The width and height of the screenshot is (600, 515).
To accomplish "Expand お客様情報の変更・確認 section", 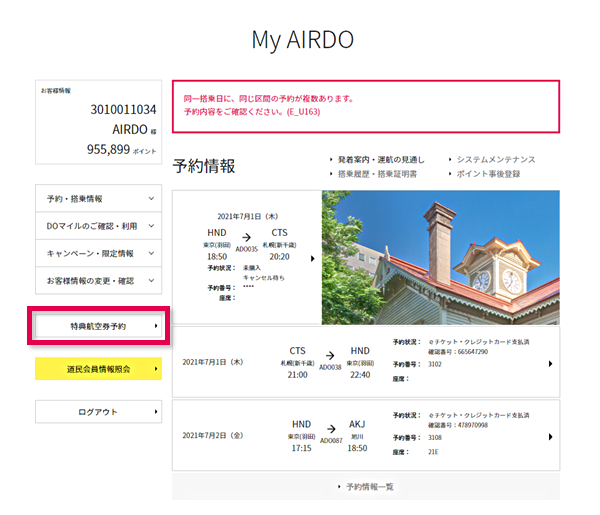I will (98, 280).
